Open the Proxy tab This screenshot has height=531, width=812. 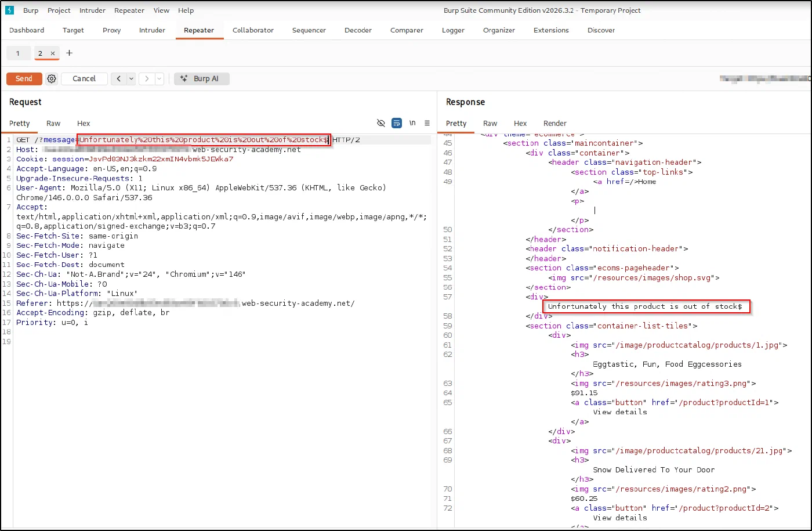pyautogui.click(x=112, y=30)
